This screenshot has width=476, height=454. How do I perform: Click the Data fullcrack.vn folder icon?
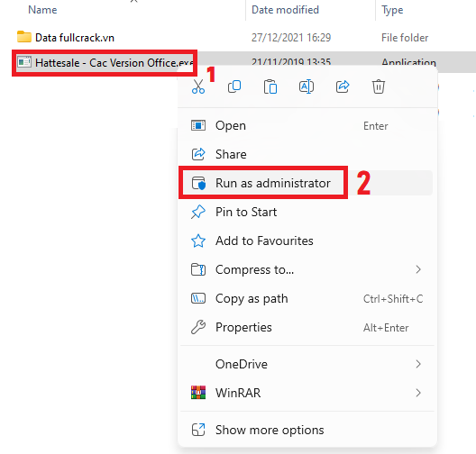click(x=24, y=37)
